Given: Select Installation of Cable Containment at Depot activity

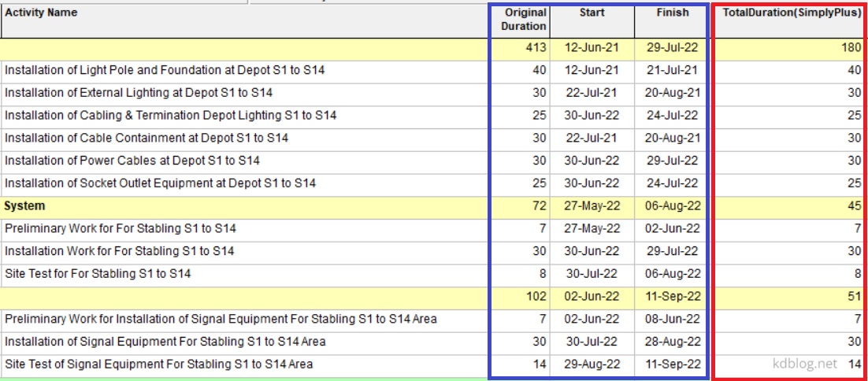Looking at the screenshot, I should click(147, 139).
